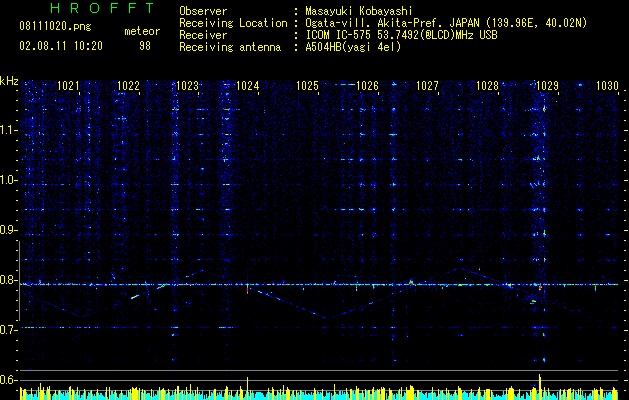Click observer name Masayuki Kobayashi
The image size is (629, 400).
pos(359,11)
